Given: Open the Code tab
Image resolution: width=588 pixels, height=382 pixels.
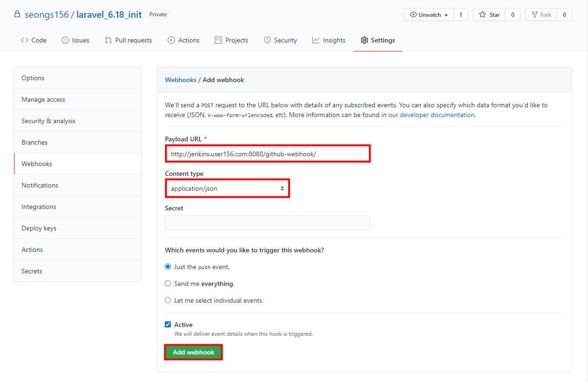Looking at the screenshot, I should pos(34,40).
